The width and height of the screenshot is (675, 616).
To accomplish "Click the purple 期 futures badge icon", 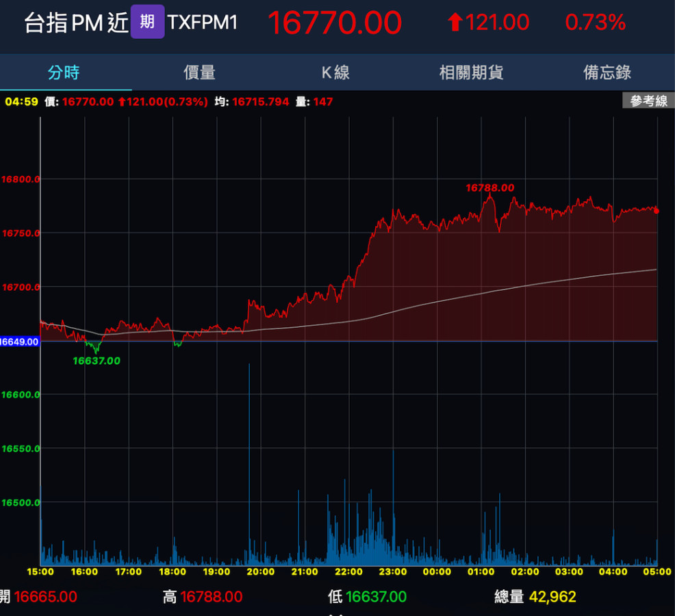I will [x=147, y=22].
